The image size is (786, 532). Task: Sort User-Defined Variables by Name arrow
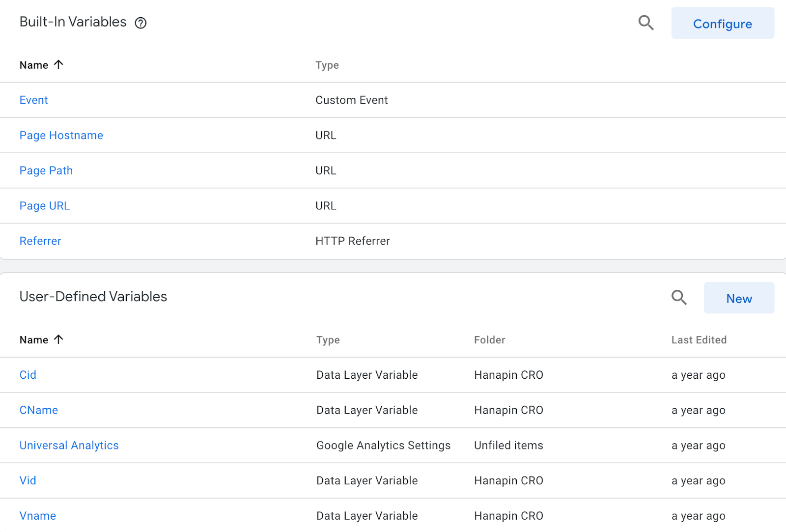click(x=58, y=339)
